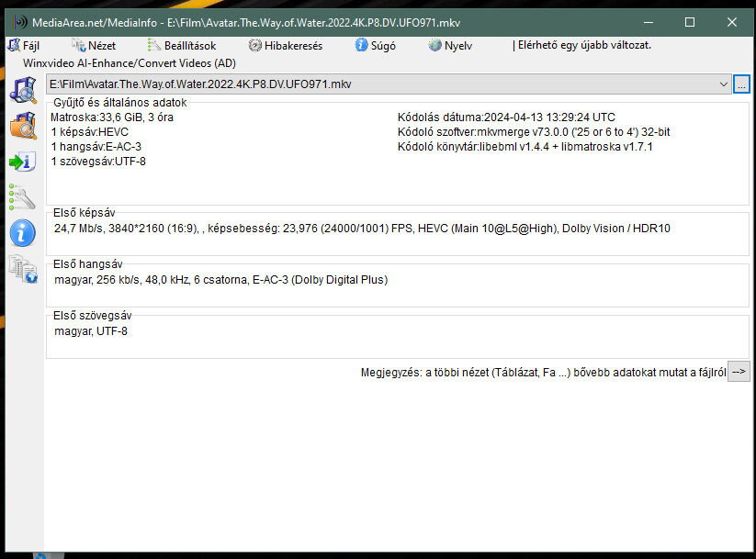Click '1 hangsáv:E-AC-3' line
Image resolution: width=756 pixels, height=559 pixels.
pyautogui.click(x=96, y=147)
